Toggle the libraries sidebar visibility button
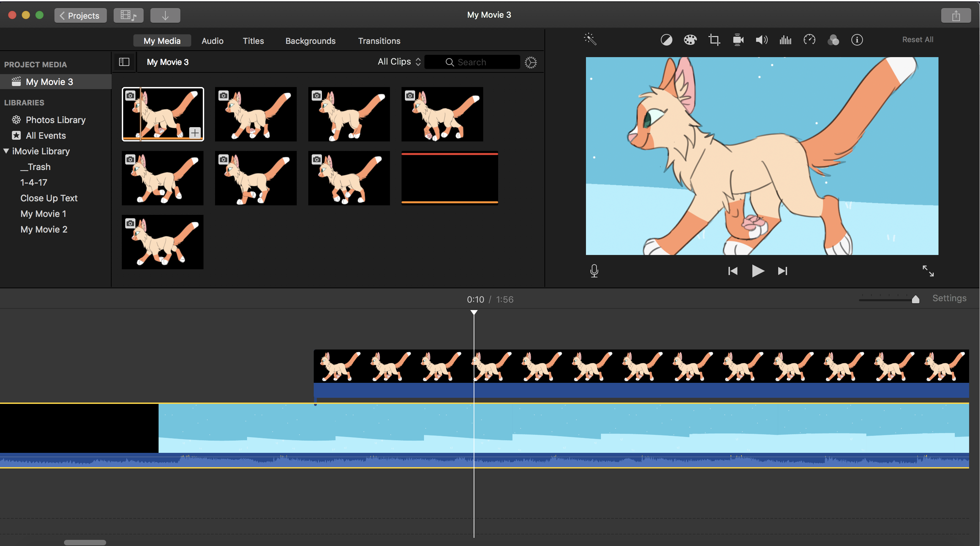Viewport: 980px width, 546px height. 124,62
